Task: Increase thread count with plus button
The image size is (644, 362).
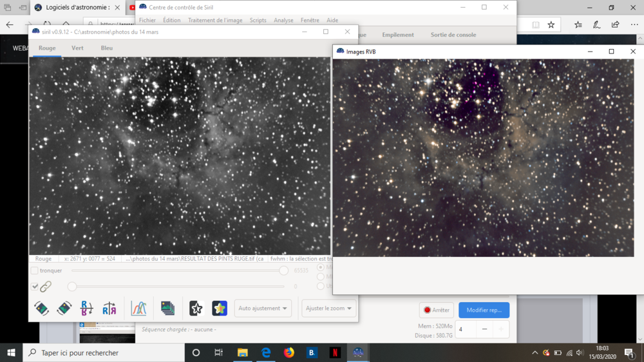Action: pyautogui.click(x=501, y=329)
